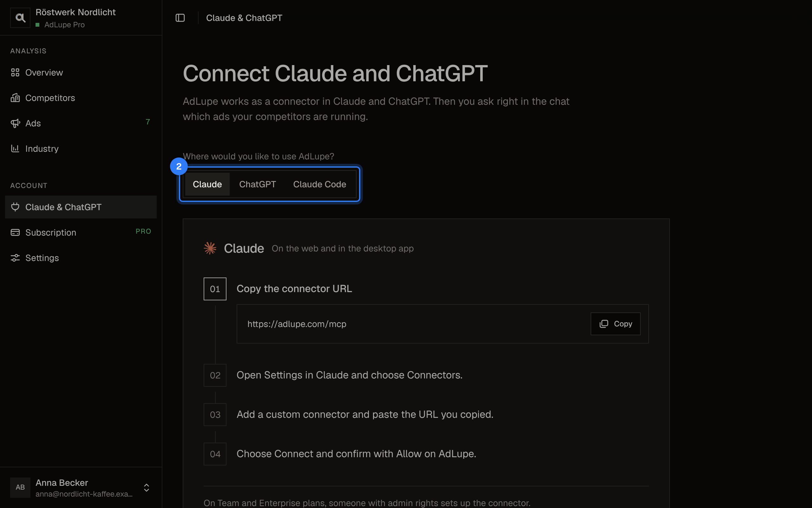Click the Connect Claude and ChatGPT heading
Screen dimensions: 812x508
pyautogui.click(x=335, y=73)
